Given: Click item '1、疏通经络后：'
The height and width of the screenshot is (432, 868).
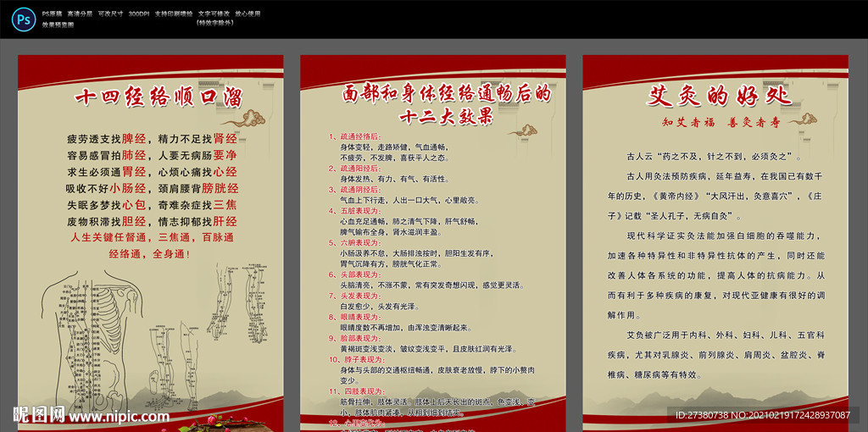Looking at the screenshot, I should click(355, 136).
